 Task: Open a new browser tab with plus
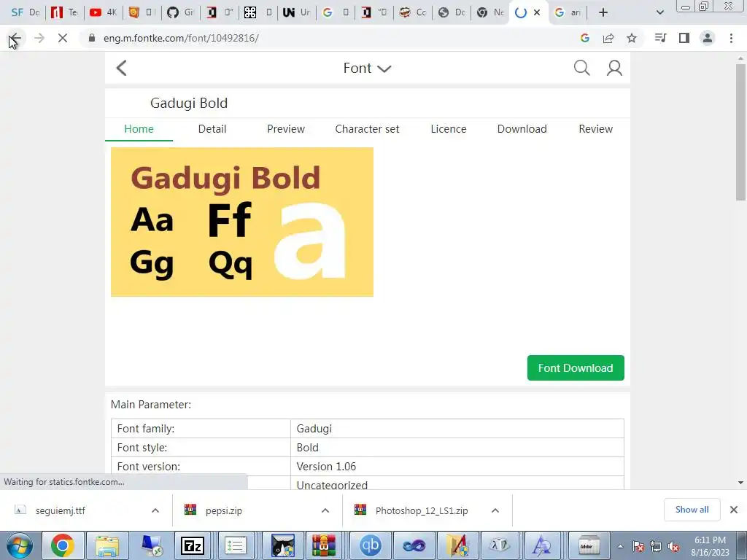[603, 12]
